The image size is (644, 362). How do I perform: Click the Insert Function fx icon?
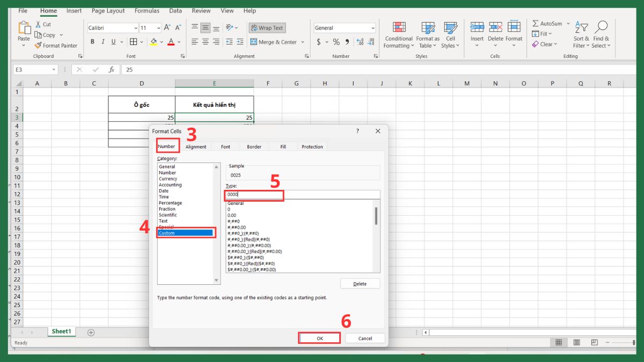(112, 70)
